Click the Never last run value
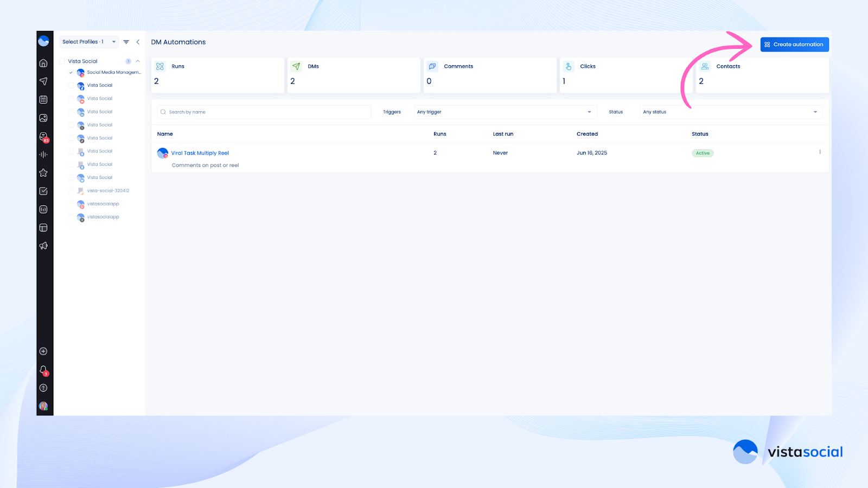This screenshot has width=868, height=488. coord(500,153)
